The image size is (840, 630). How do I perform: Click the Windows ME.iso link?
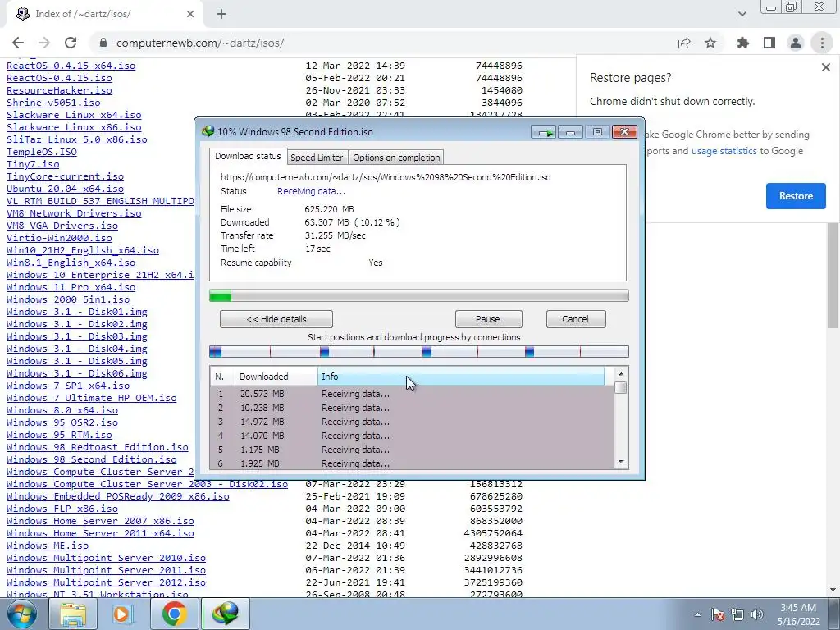(48, 546)
